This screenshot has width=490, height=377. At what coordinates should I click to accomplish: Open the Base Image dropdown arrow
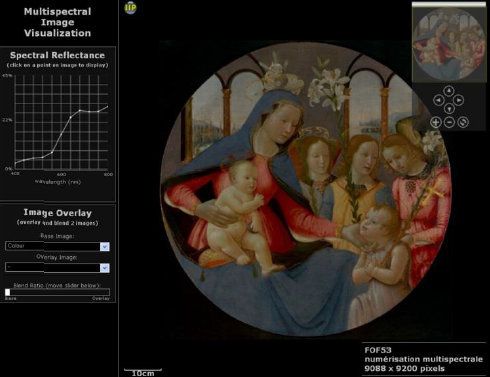(105, 246)
